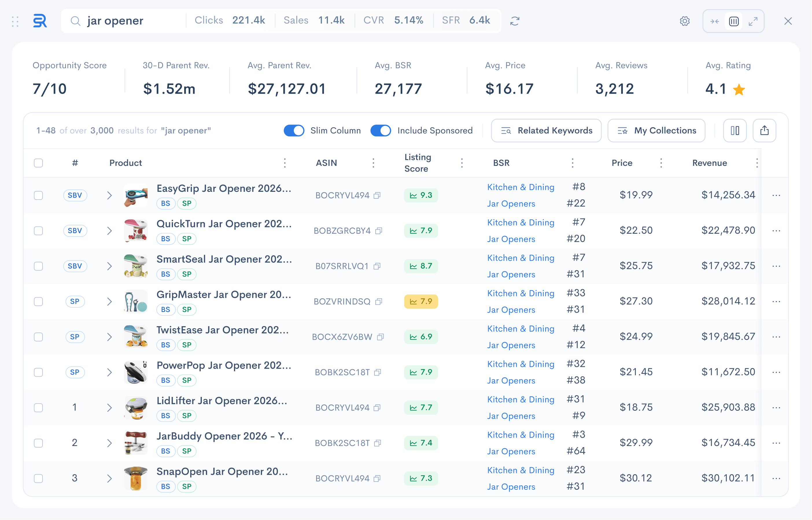Click the collapse view arrows icon
812x520 pixels.
coord(714,21)
